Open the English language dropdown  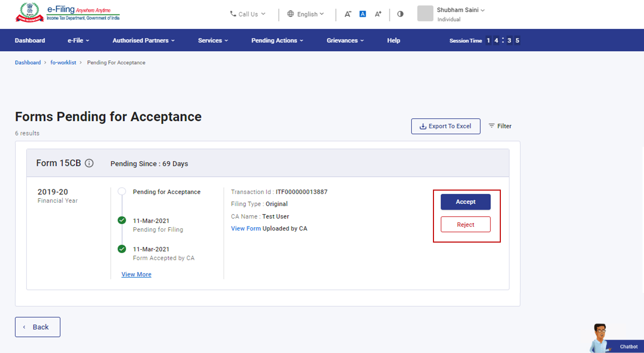(306, 14)
